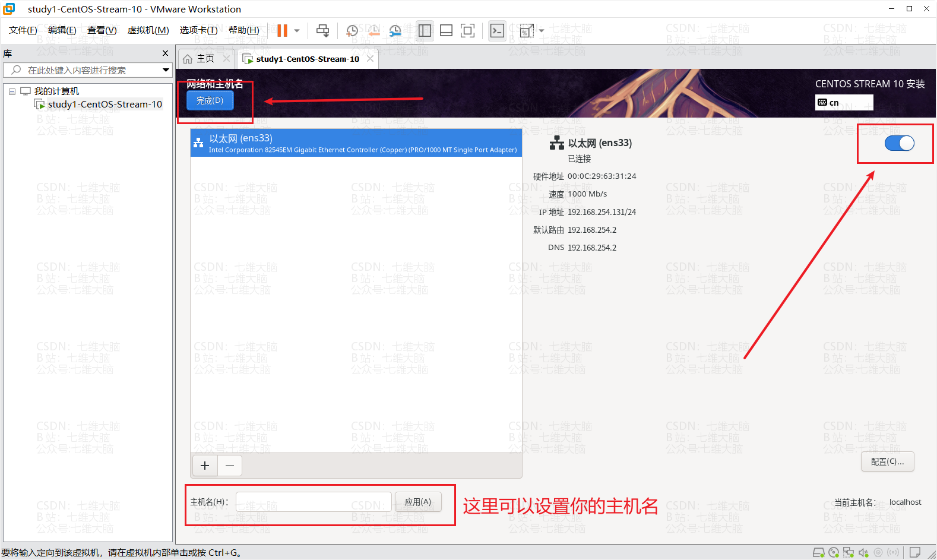Click the network adapter status icon
The width and height of the screenshot is (937, 560).
coord(849,553)
